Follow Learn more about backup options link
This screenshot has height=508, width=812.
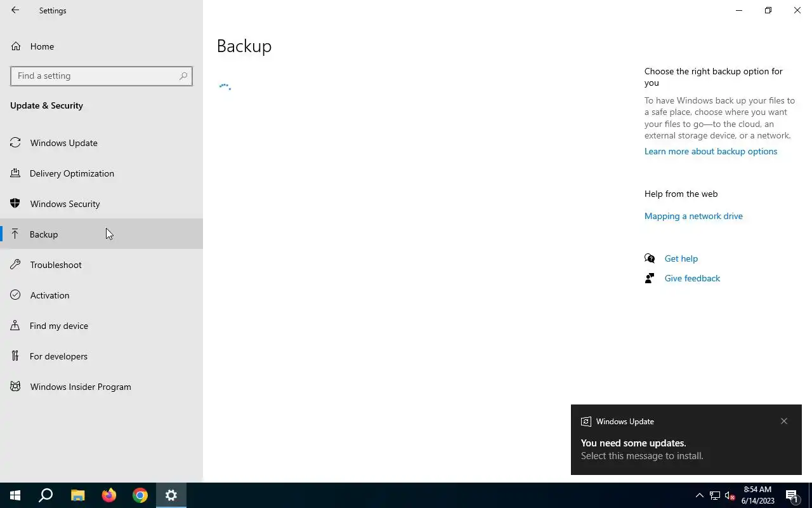[710, 151]
